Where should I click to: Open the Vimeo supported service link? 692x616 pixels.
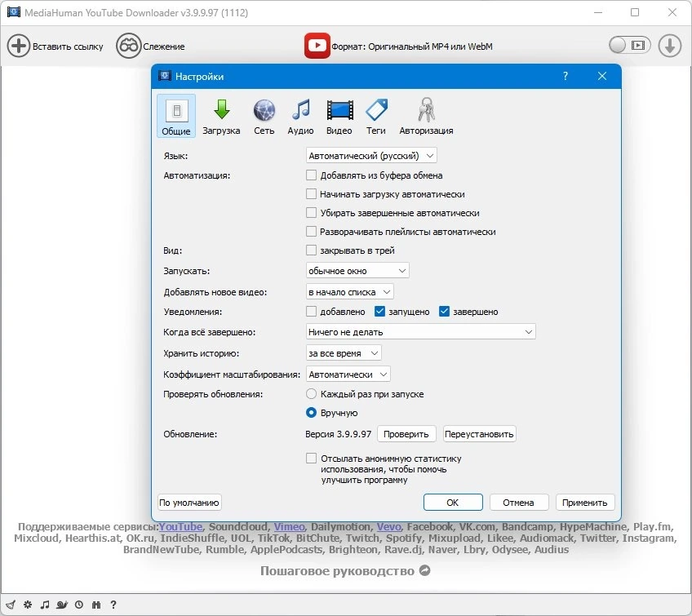(289, 526)
